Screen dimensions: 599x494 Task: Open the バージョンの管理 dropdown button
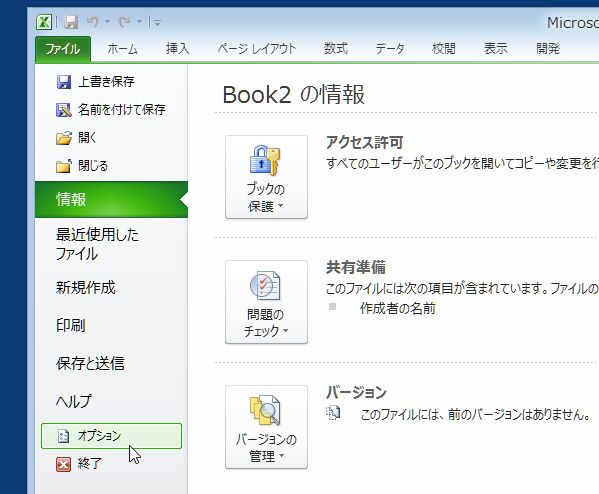(266, 427)
